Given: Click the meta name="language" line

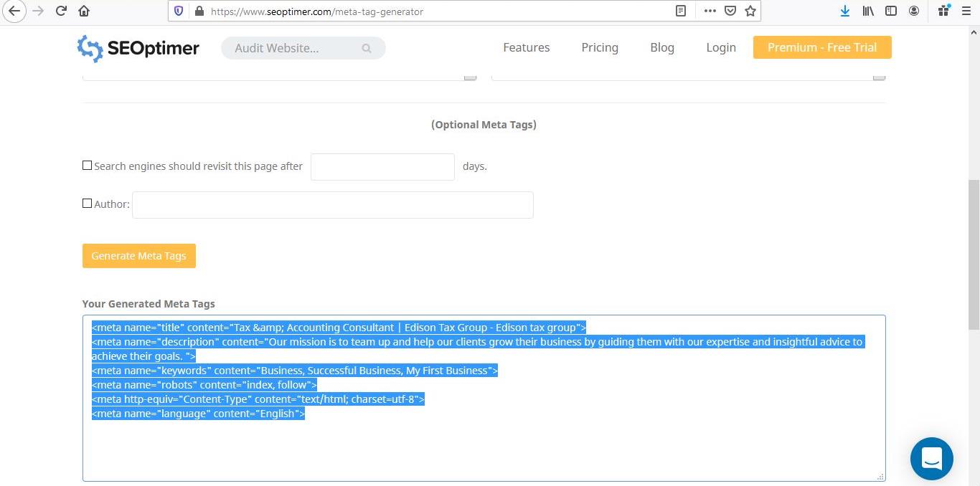Looking at the screenshot, I should [x=199, y=414].
